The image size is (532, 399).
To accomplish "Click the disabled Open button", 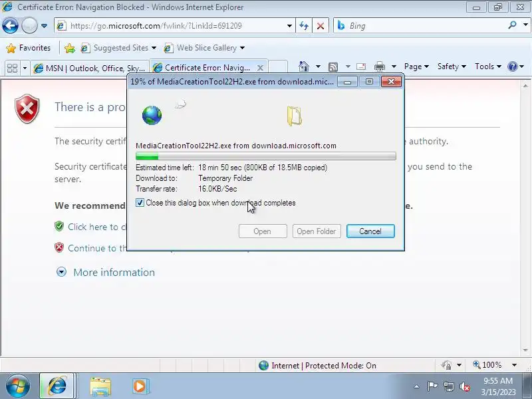I will [263, 231].
